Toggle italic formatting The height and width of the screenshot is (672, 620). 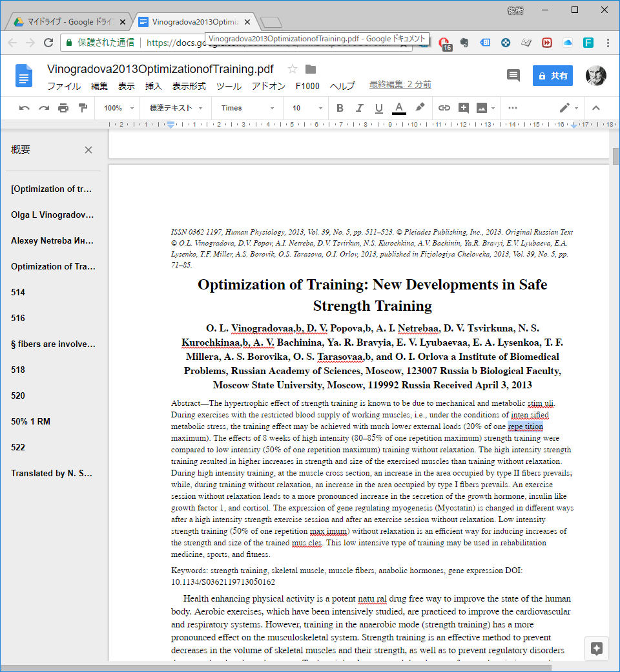360,108
